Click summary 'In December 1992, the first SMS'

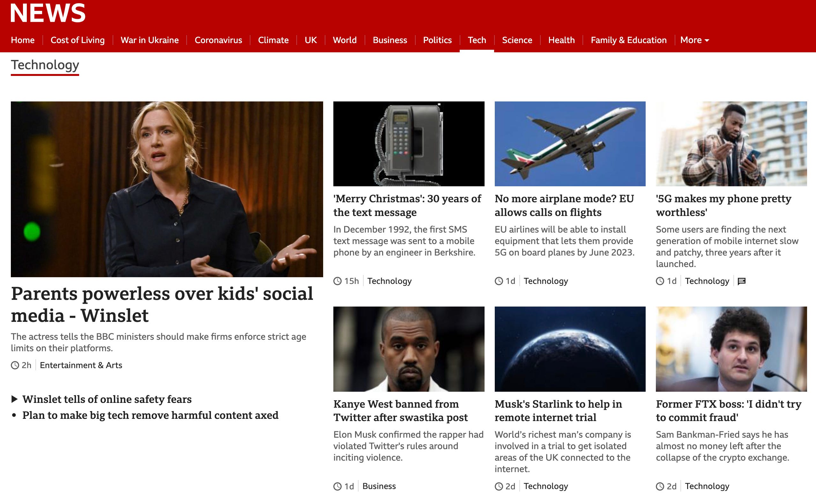[x=404, y=241]
